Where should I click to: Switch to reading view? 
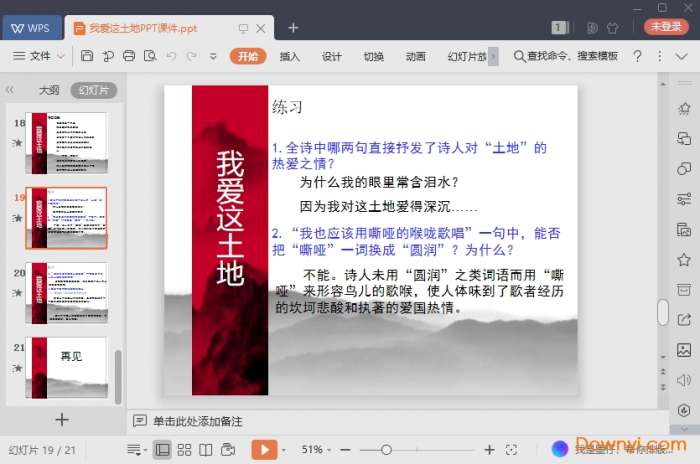tap(205, 450)
